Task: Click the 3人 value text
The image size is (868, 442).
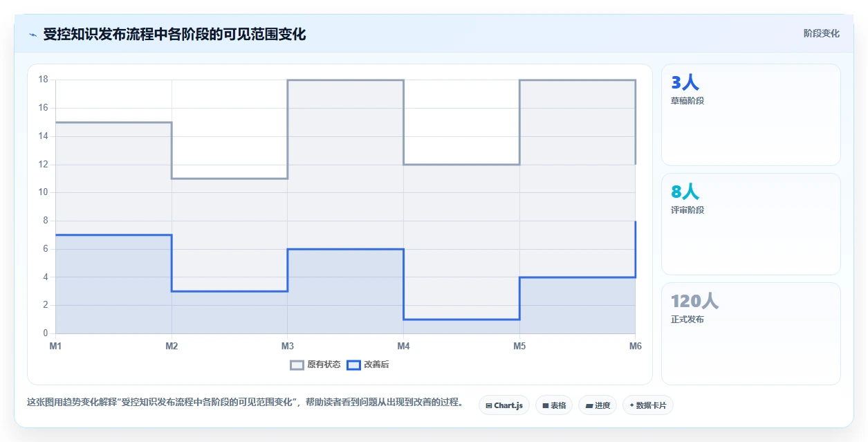Action: point(685,82)
